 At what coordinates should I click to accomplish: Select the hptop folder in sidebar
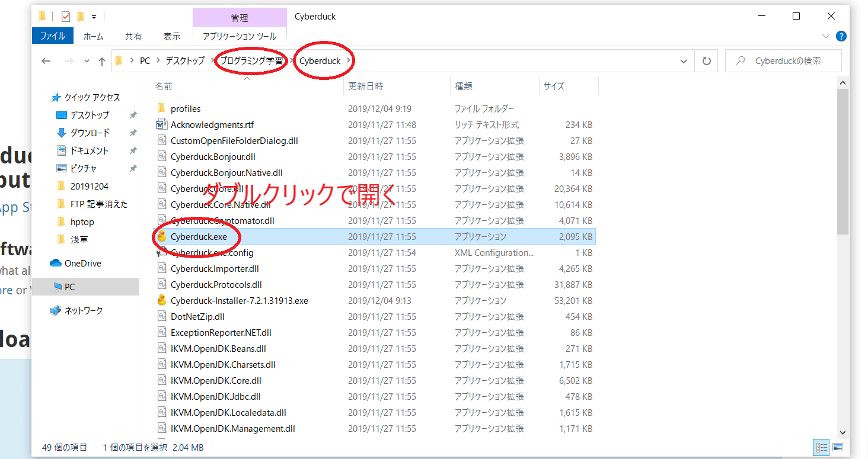pos(82,222)
